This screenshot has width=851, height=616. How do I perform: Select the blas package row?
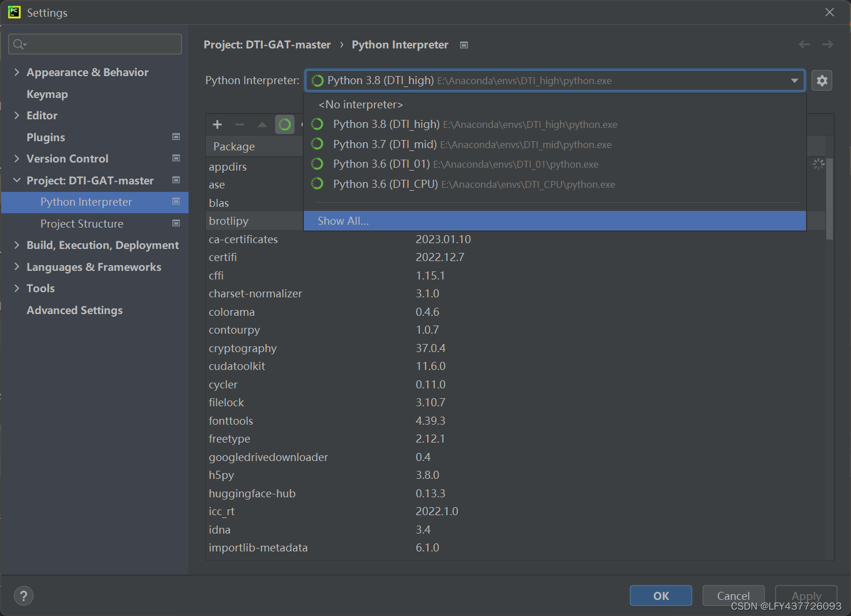coord(254,203)
